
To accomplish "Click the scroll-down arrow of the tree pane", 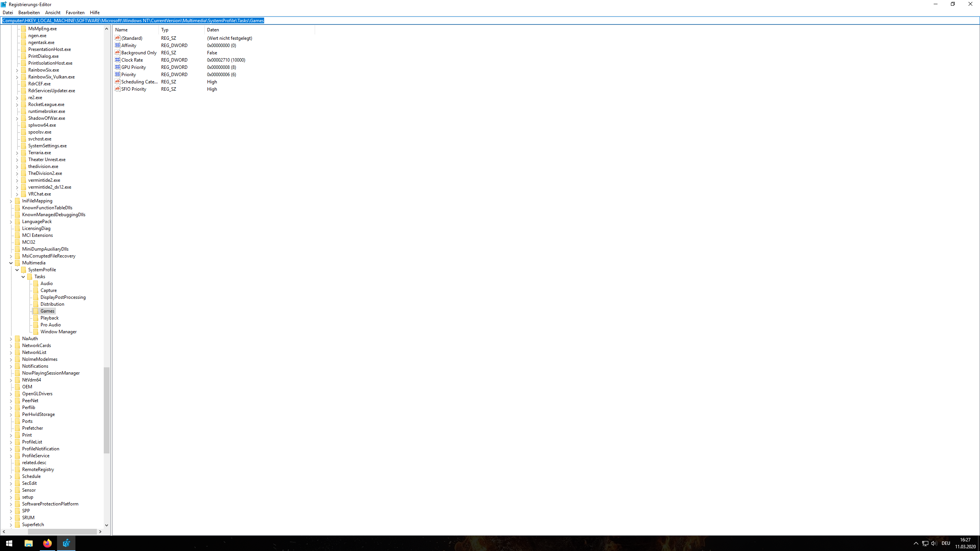I will pyautogui.click(x=106, y=525).
